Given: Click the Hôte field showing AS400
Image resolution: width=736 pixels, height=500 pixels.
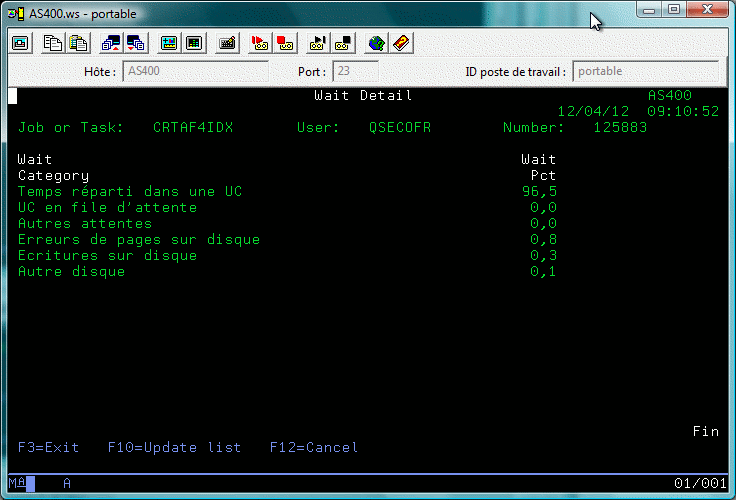Looking at the screenshot, I should [x=195, y=71].
